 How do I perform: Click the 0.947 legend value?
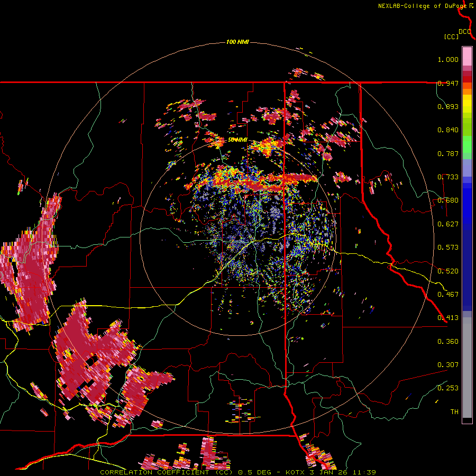point(448,83)
